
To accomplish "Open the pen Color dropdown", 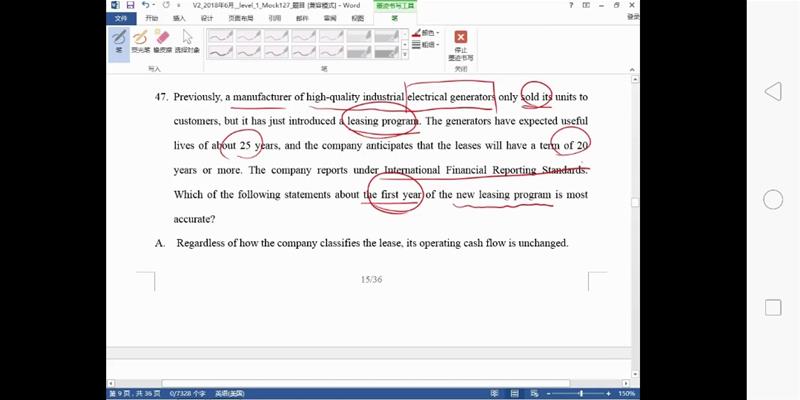I will click(426, 33).
